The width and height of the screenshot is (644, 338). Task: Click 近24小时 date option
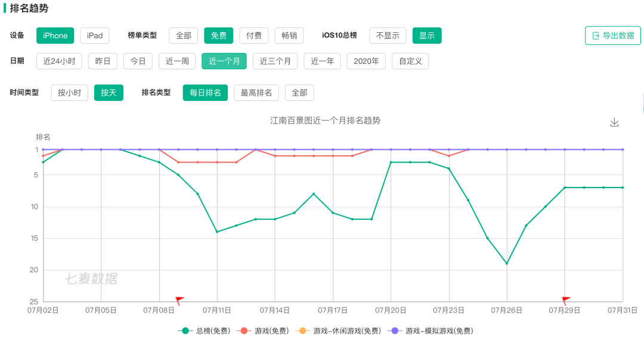tap(59, 61)
